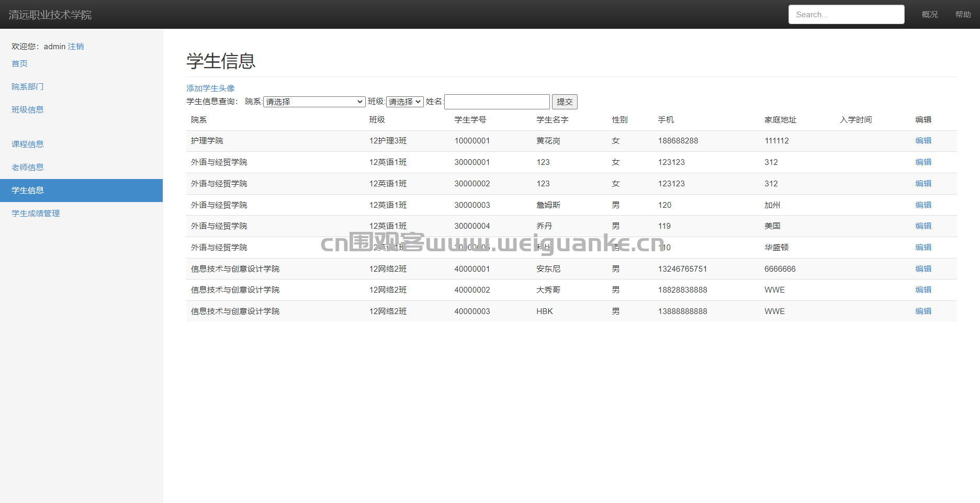980x503 pixels.
Task: Click the 学生学号 column header
Action: [x=470, y=119]
